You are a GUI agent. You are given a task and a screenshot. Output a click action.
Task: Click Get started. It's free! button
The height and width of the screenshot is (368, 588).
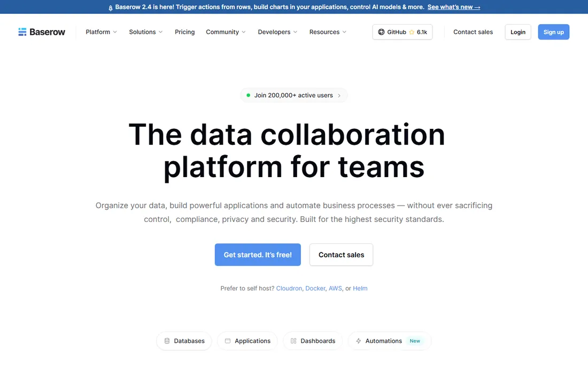coord(258,255)
